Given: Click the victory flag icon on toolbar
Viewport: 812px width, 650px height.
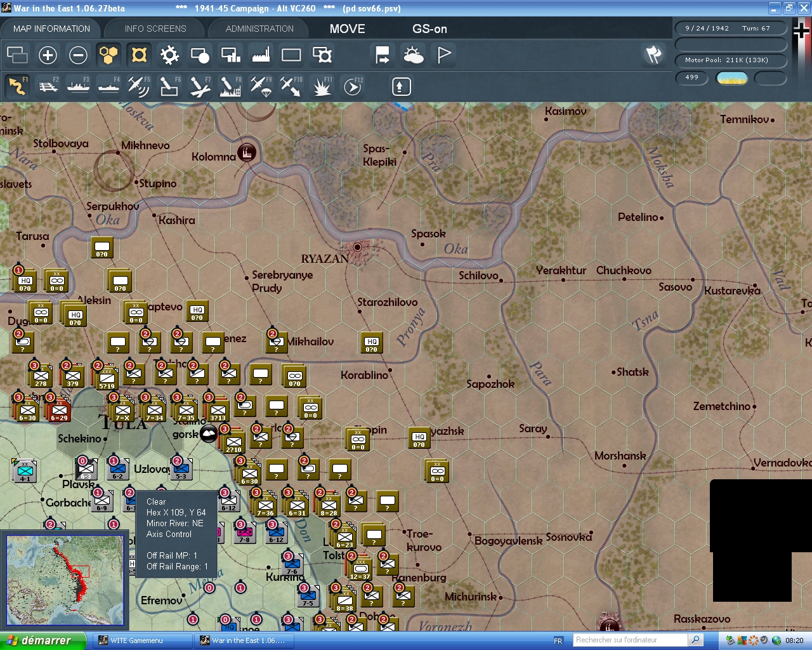Looking at the screenshot, I should (x=443, y=55).
